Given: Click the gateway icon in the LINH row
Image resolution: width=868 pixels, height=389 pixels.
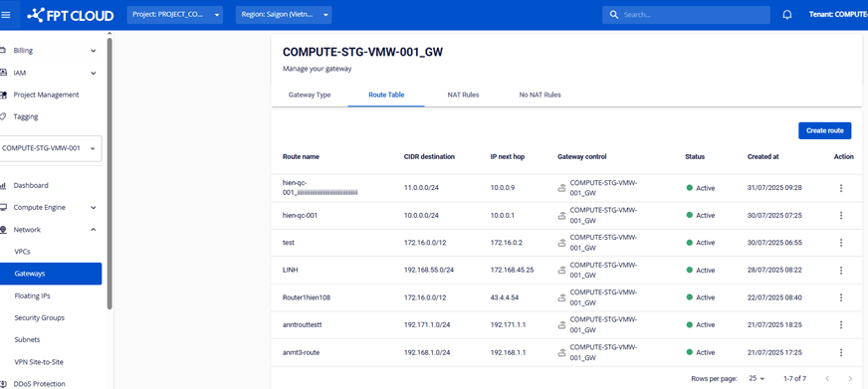Looking at the screenshot, I should [561, 270].
